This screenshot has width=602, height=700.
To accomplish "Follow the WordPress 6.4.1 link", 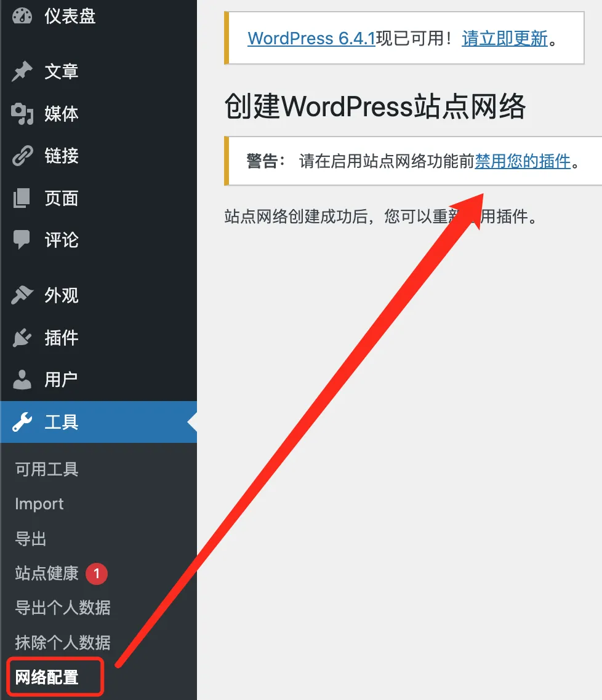I will [311, 38].
